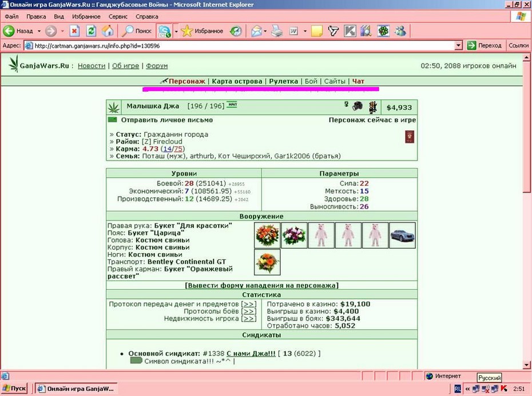The image size is (532, 396).
Task: Click the Пуск start button on taskbar
Action: click(x=14, y=388)
